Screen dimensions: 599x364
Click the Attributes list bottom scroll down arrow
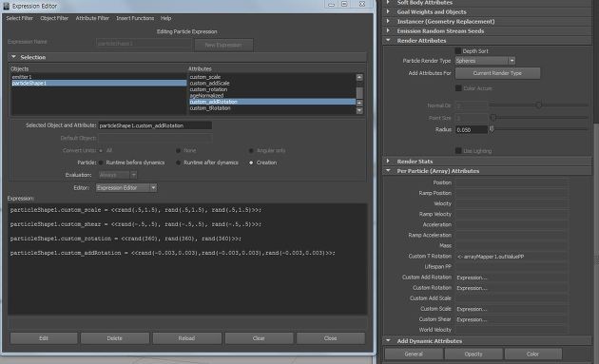tap(359, 111)
